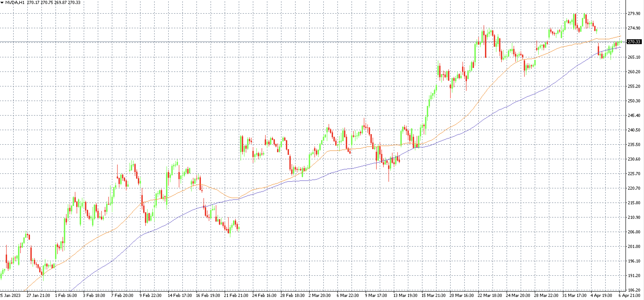Click the NVDA,H1 symbol label
The image size is (644, 300).
click(x=15, y=2)
